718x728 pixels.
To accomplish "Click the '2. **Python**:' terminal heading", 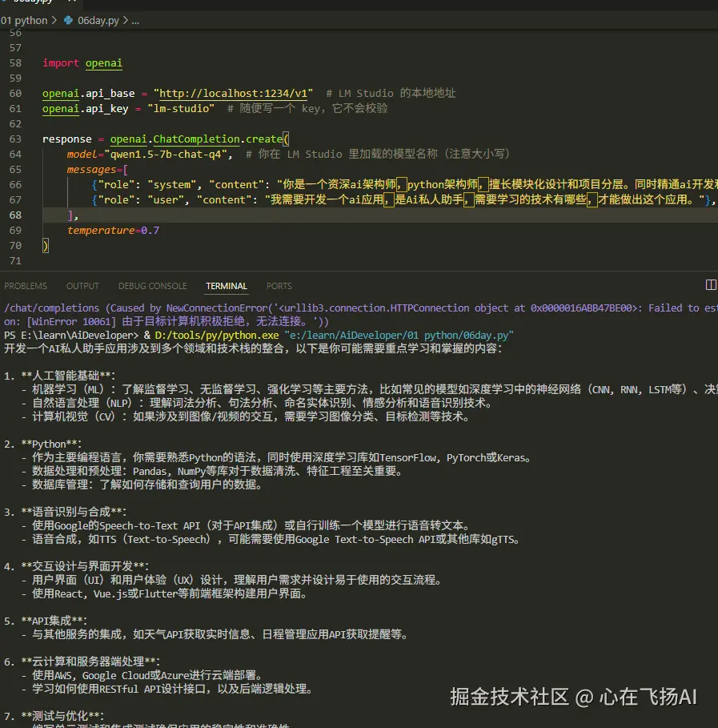I will (x=42, y=444).
